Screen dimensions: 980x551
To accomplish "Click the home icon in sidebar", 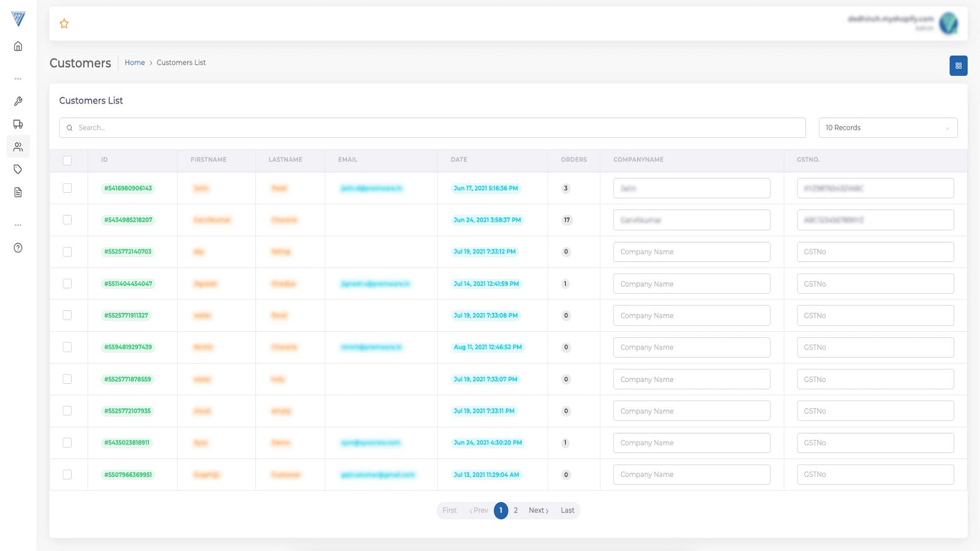I will click(x=18, y=47).
